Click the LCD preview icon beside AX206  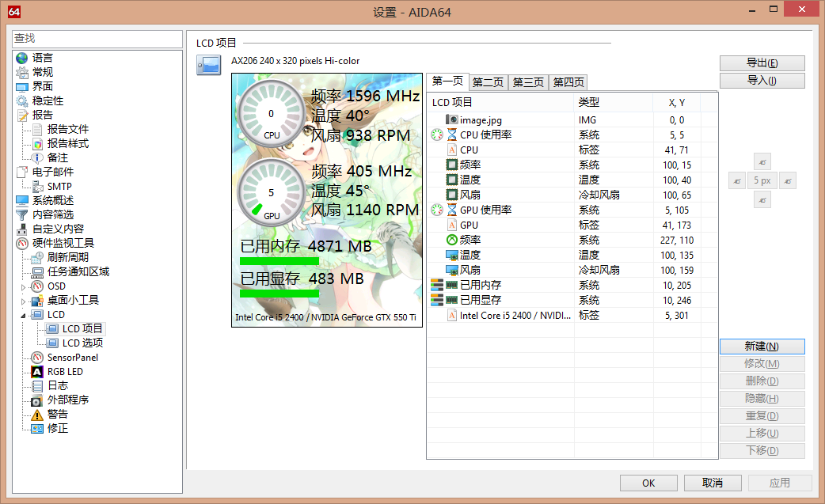[208, 66]
